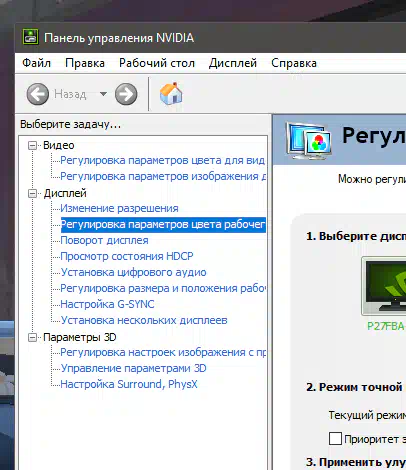Screen dimensions: 406x470
Task: Open Изменение разрешения link
Action: [119, 208]
